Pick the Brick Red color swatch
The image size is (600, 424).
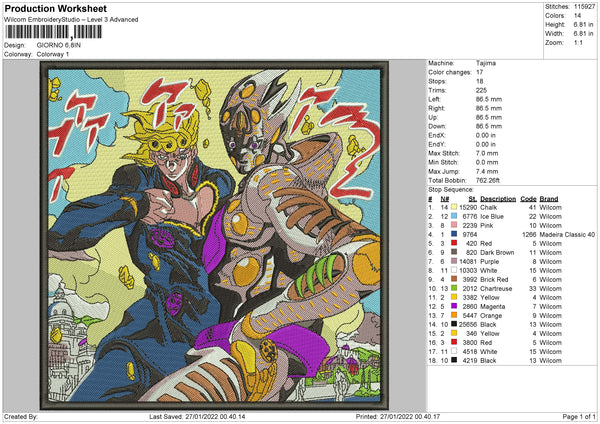[x=454, y=279]
